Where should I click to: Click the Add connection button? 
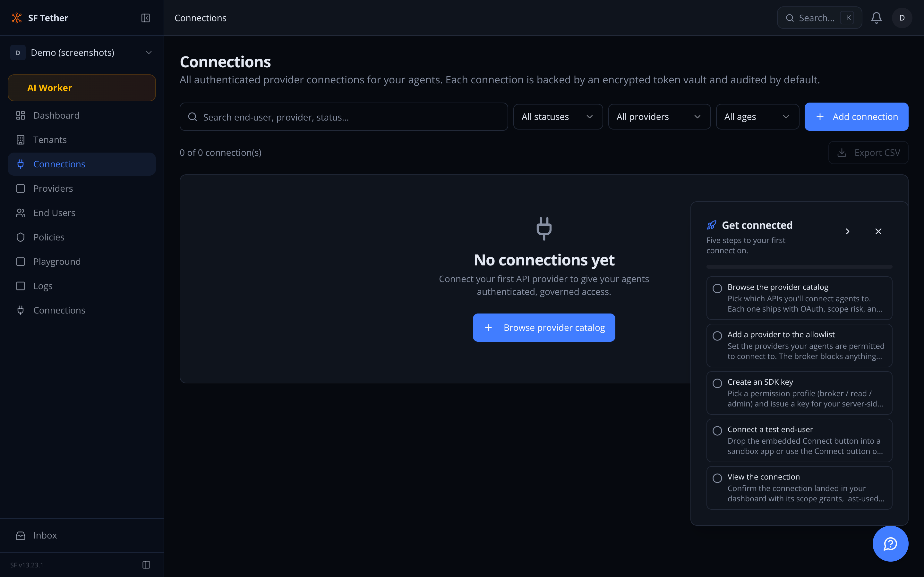click(856, 117)
